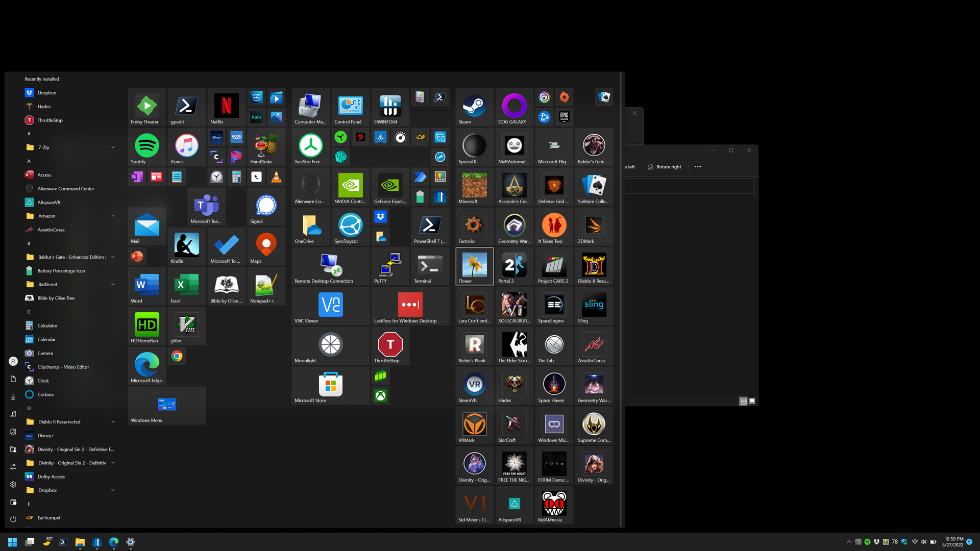This screenshot has width=980, height=551.
Task: Expand the Dropbox folder under D
Action: [x=70, y=490]
